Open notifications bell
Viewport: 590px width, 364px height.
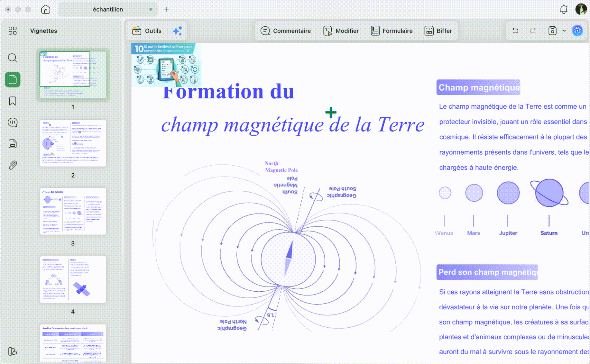(564, 9)
